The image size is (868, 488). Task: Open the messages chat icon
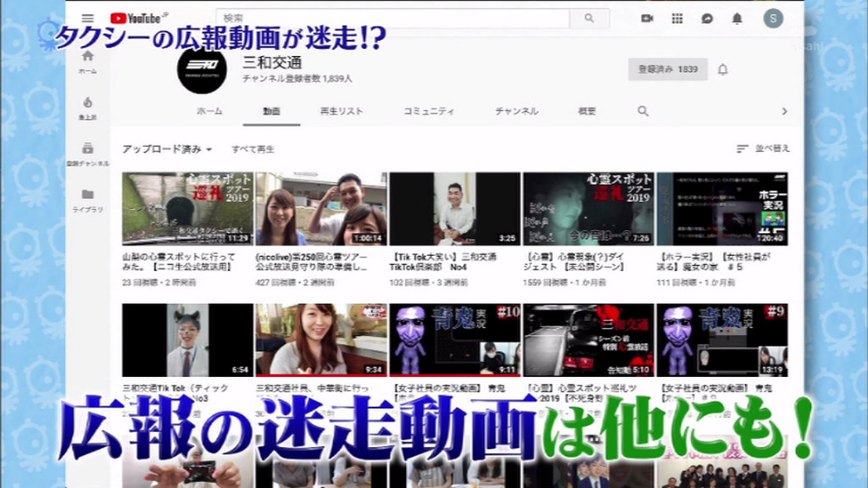point(707,19)
